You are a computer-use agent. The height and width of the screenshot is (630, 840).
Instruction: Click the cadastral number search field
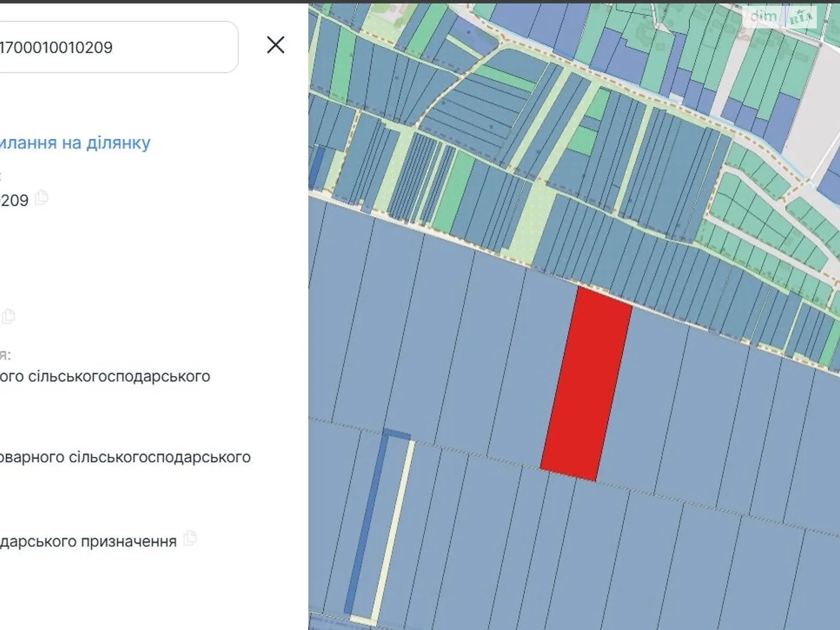pos(119,47)
